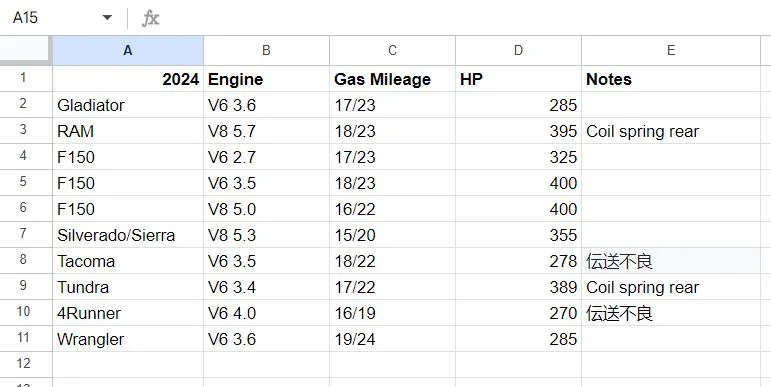Select row 11 header
The width and height of the screenshot is (771, 387).
pos(26,338)
